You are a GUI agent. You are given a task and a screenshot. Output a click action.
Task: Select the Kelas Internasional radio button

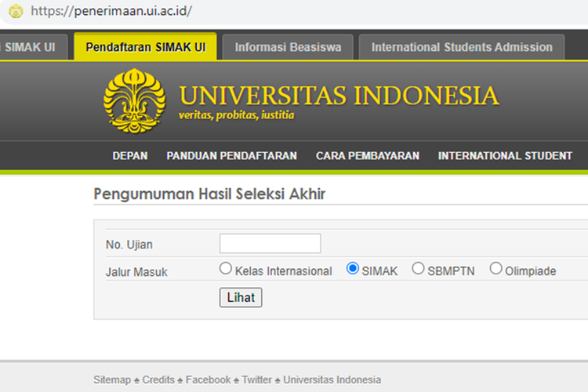pos(226,269)
